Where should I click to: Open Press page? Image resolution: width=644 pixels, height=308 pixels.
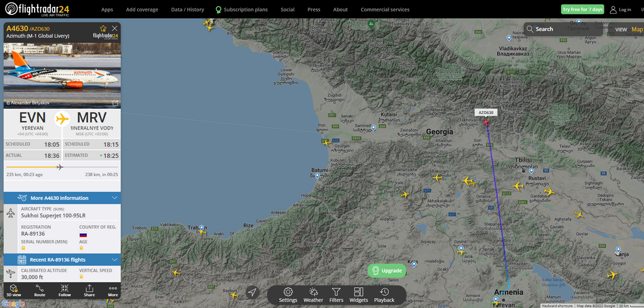(x=314, y=9)
